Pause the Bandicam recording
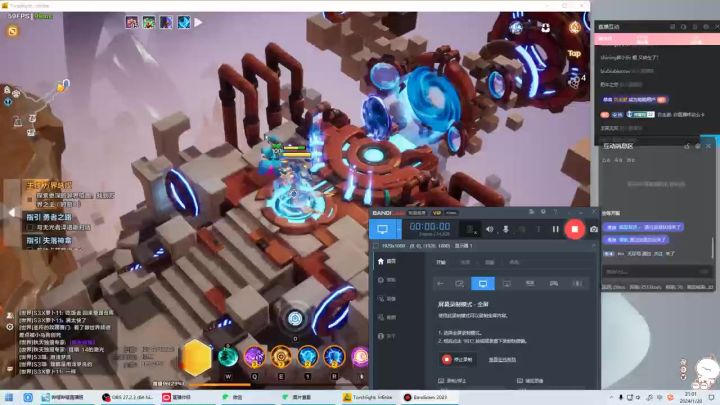Screen dimensions: 720x405 (555, 229)
